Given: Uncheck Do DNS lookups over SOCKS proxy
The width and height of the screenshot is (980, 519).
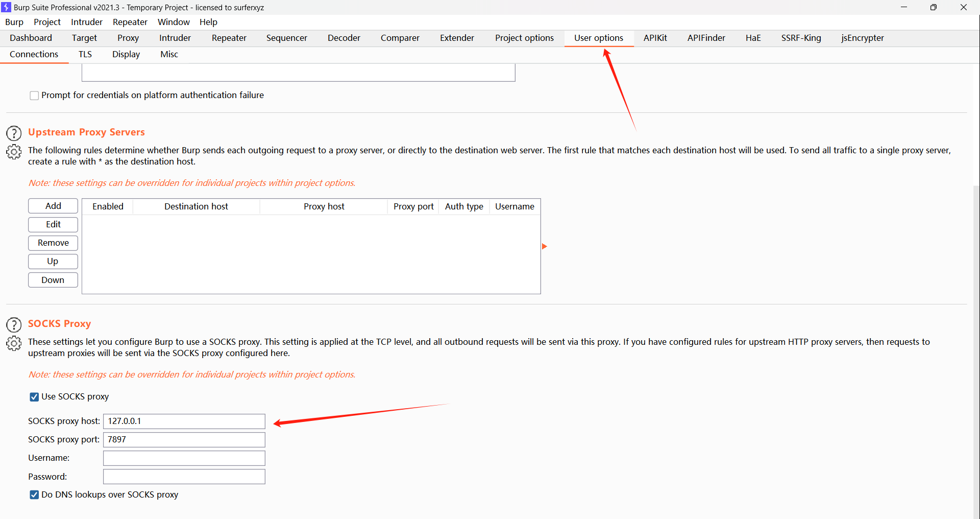Looking at the screenshot, I should (34, 495).
